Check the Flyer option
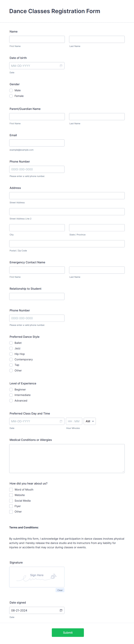 tap(11, 506)
